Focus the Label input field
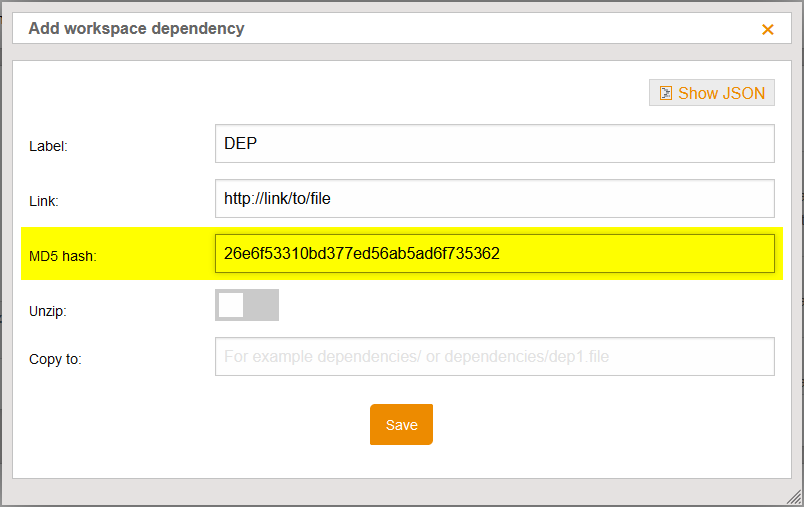804x507 pixels. 495,144
